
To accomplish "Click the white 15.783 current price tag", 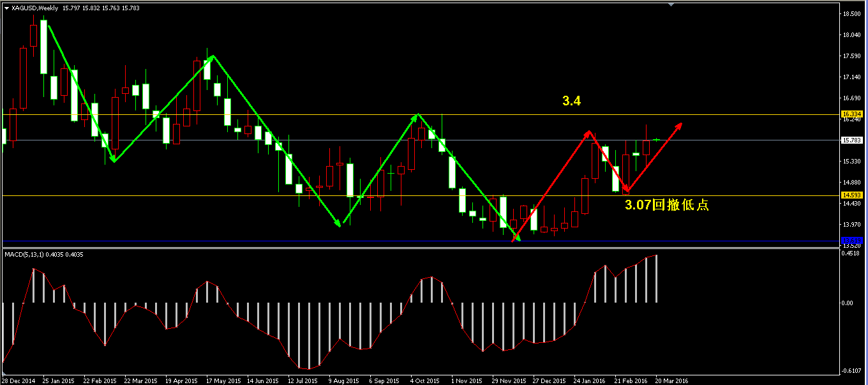I will 851,140.
